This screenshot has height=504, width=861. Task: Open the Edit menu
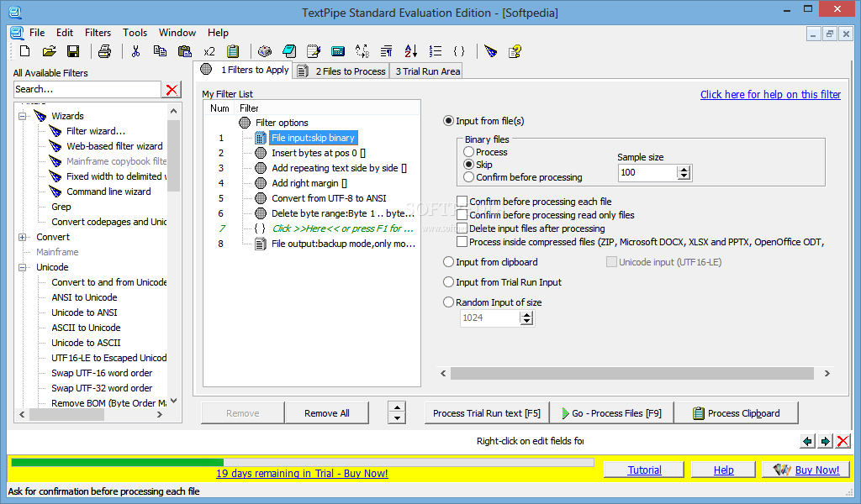coord(65,33)
